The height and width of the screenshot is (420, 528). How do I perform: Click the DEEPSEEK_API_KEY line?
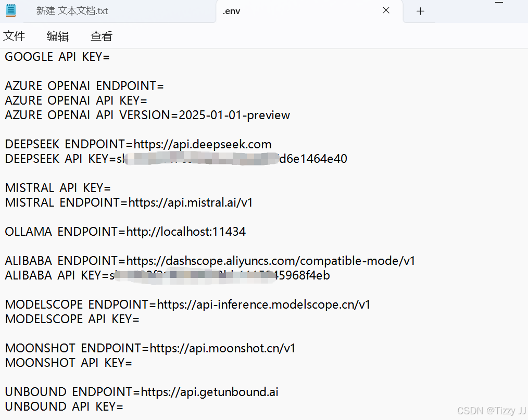click(x=176, y=159)
